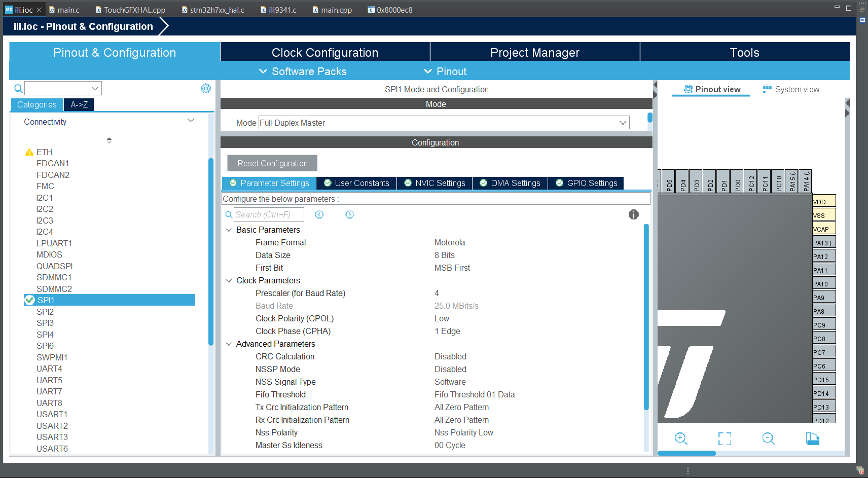Zoom out on the pinout chip view

pyautogui.click(x=768, y=438)
